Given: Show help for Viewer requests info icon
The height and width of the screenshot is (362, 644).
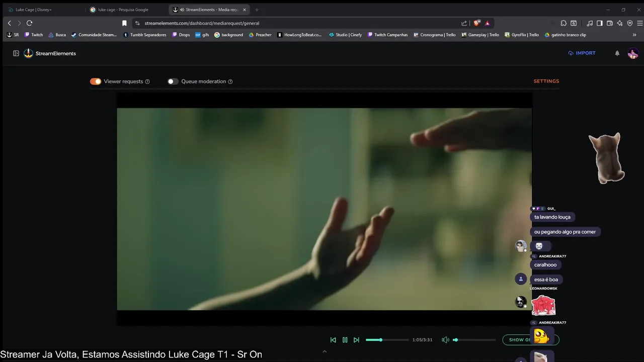Looking at the screenshot, I should tap(147, 81).
